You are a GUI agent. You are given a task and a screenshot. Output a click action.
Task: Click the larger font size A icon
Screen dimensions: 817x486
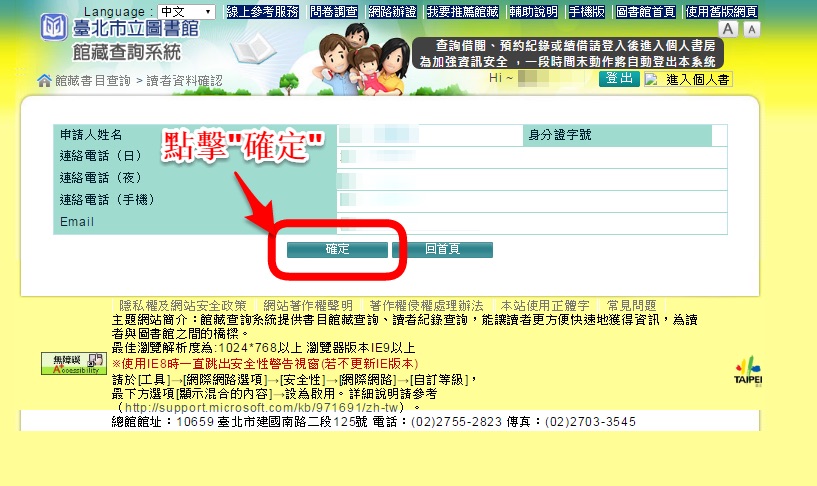pos(728,29)
